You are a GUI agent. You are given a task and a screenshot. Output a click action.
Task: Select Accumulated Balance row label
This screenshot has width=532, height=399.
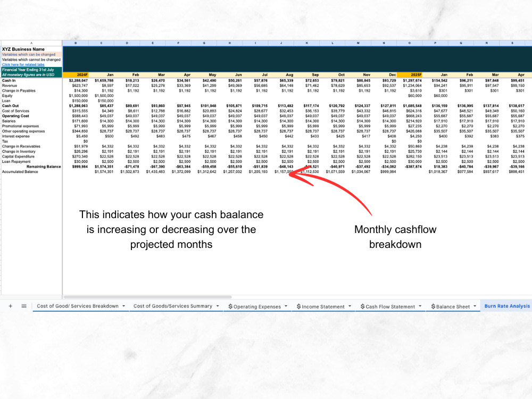coord(20,172)
